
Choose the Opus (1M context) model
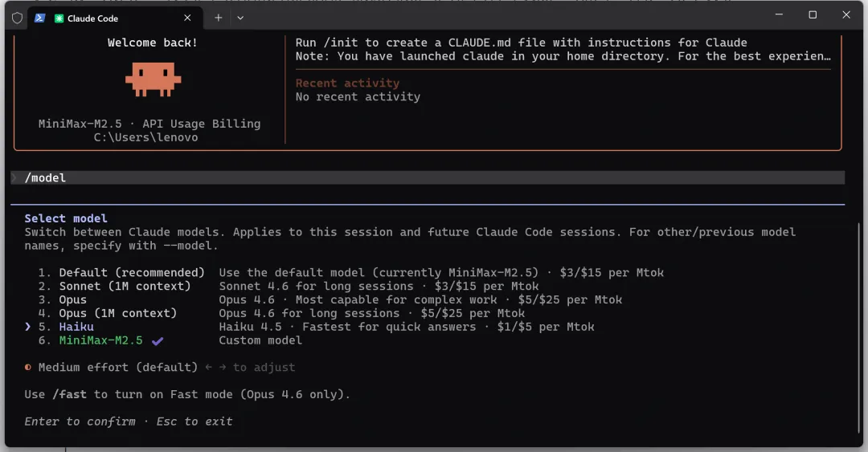tap(117, 313)
